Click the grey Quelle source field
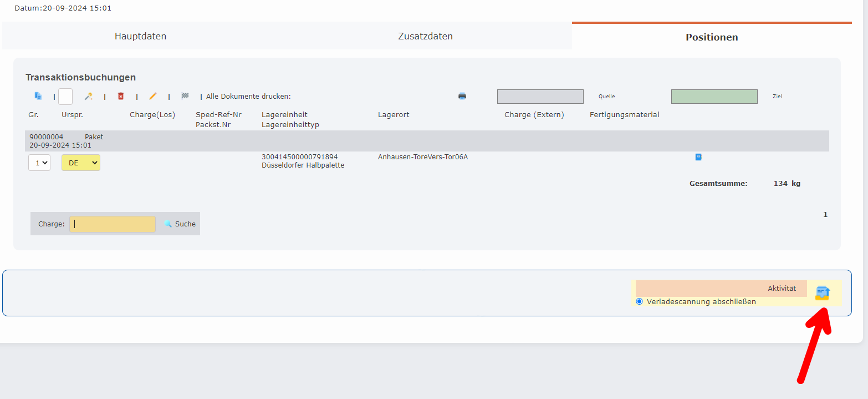This screenshot has width=868, height=399. [540, 97]
